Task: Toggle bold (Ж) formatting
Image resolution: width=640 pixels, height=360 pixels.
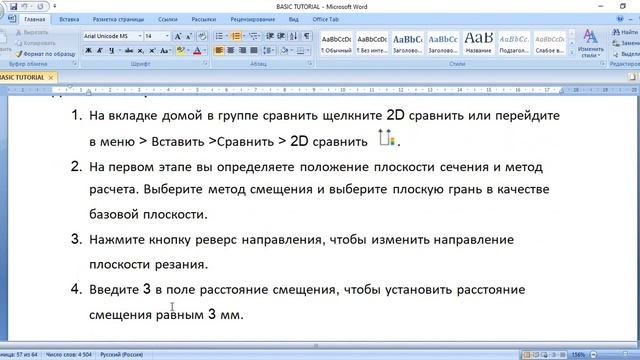Action: coord(88,51)
